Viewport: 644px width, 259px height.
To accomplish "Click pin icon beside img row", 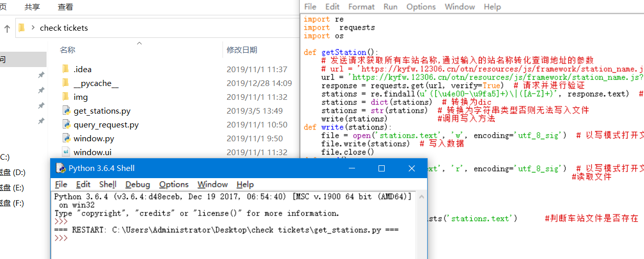I will 41,106.
